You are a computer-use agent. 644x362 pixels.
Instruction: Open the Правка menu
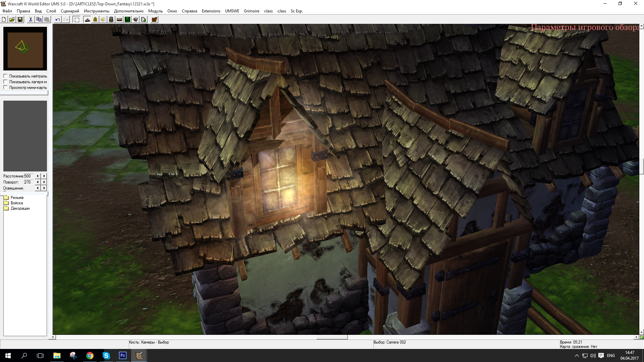(23, 11)
